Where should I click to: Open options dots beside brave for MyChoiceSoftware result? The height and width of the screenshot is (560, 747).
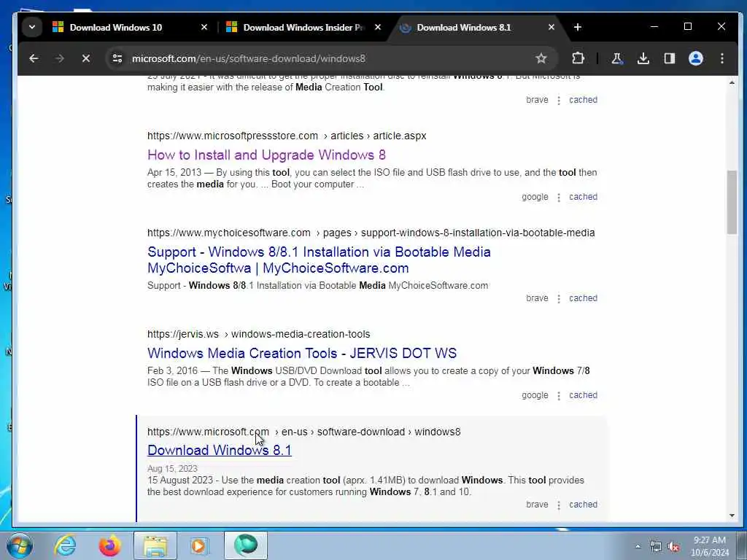559,299
